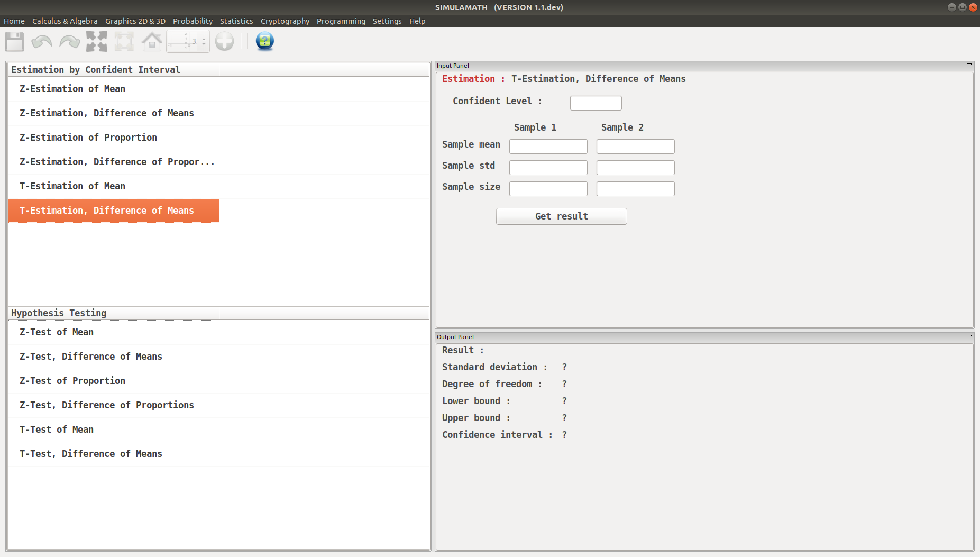Select Z-Test, Difference of Proportions

[x=114, y=405]
